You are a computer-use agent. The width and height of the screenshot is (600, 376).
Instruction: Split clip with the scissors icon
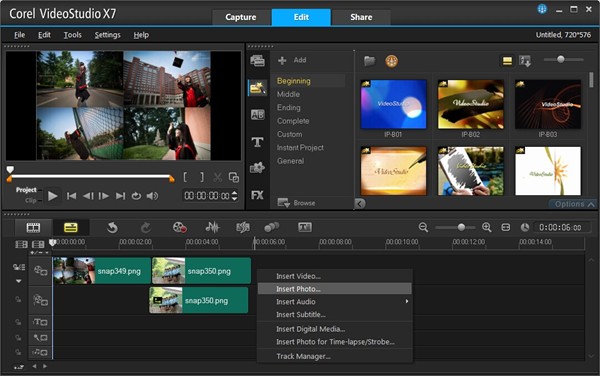coord(218,177)
